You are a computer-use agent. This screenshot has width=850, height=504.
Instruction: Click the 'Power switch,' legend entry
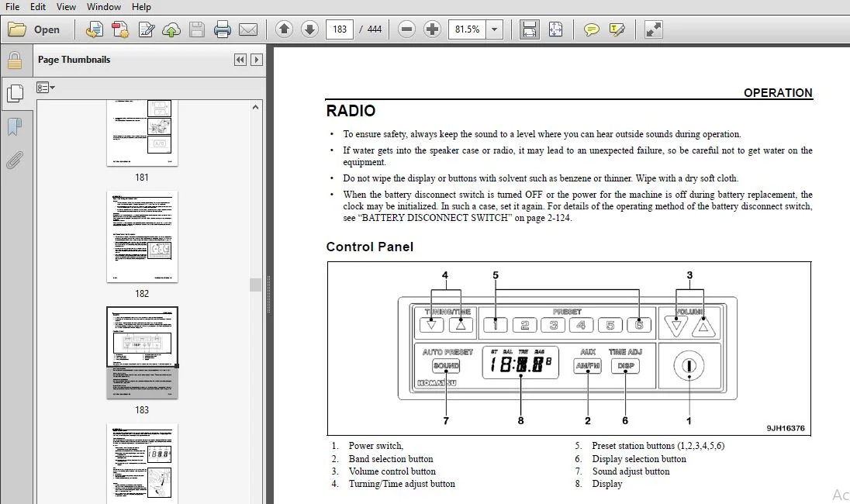click(x=375, y=446)
